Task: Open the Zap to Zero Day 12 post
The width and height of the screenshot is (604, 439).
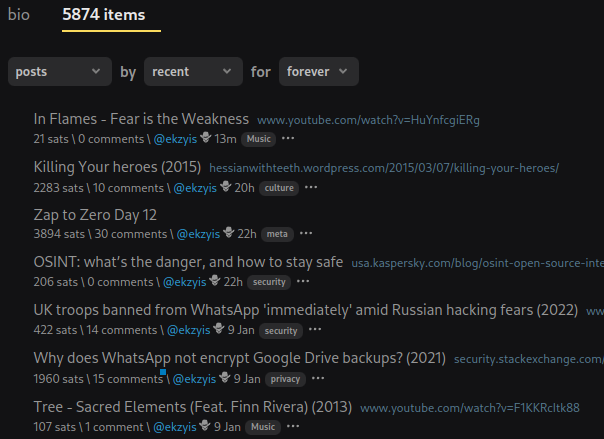Action: [x=95, y=215]
